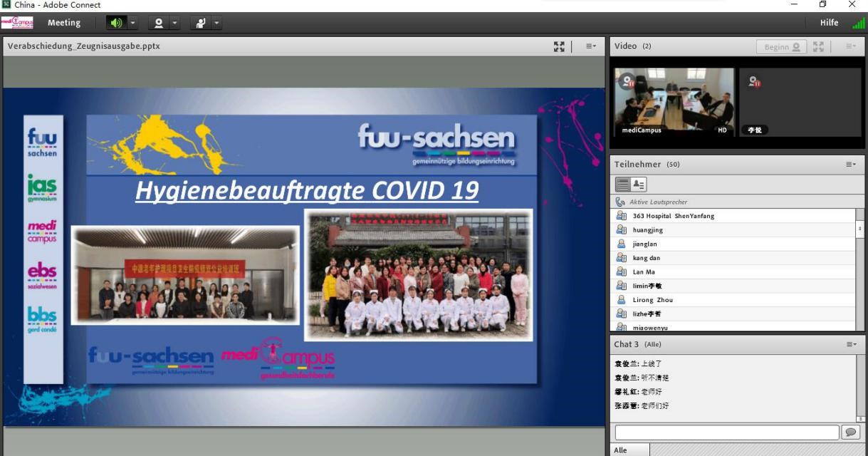Check the green connection status bars icon
The image size is (868, 456).
pos(858,24)
